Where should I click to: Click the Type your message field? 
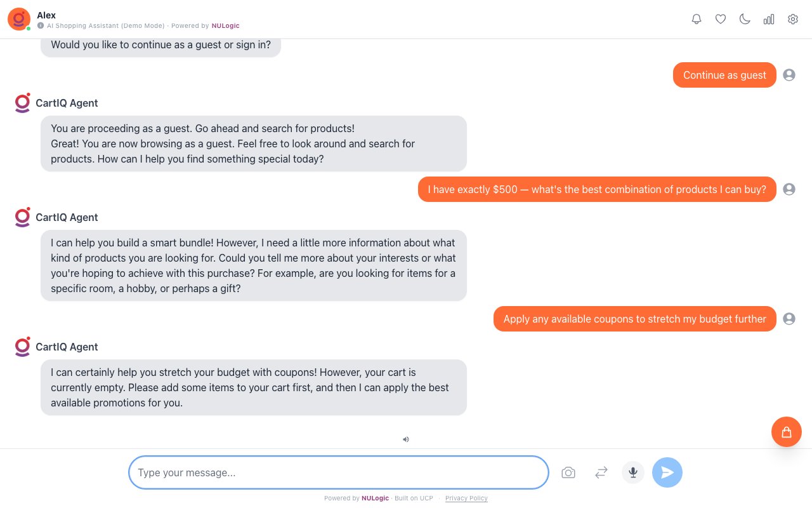point(338,472)
